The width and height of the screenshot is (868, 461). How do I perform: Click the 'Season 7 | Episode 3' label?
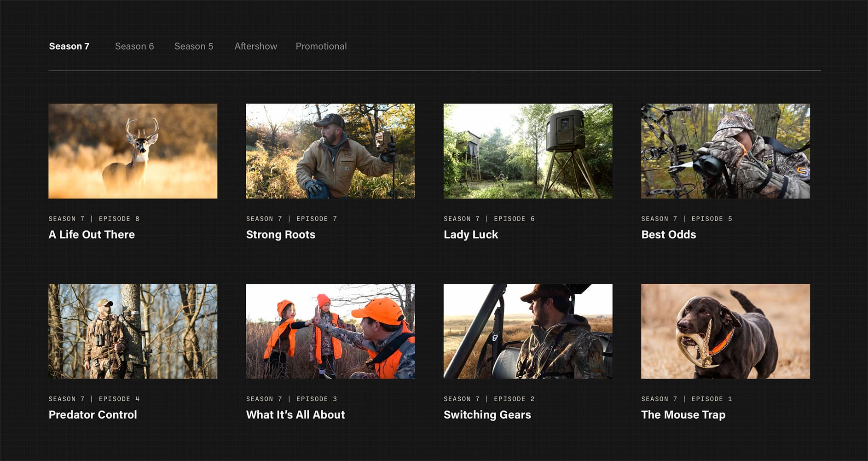(291, 399)
